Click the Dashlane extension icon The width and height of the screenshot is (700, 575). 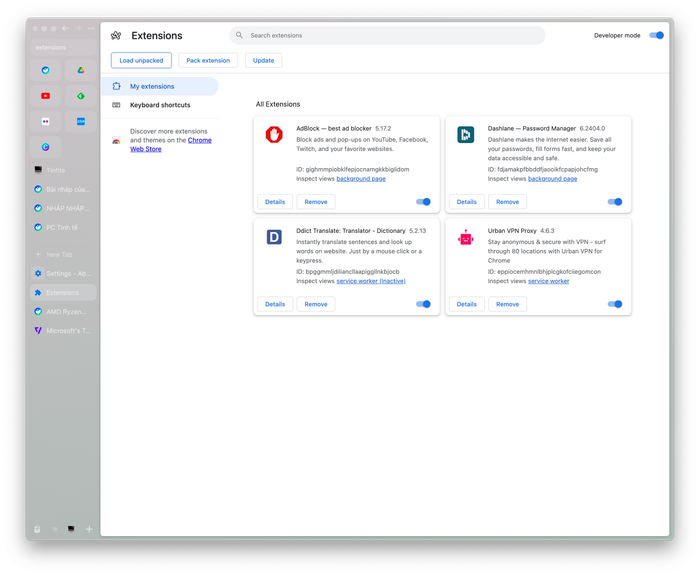coord(466,134)
